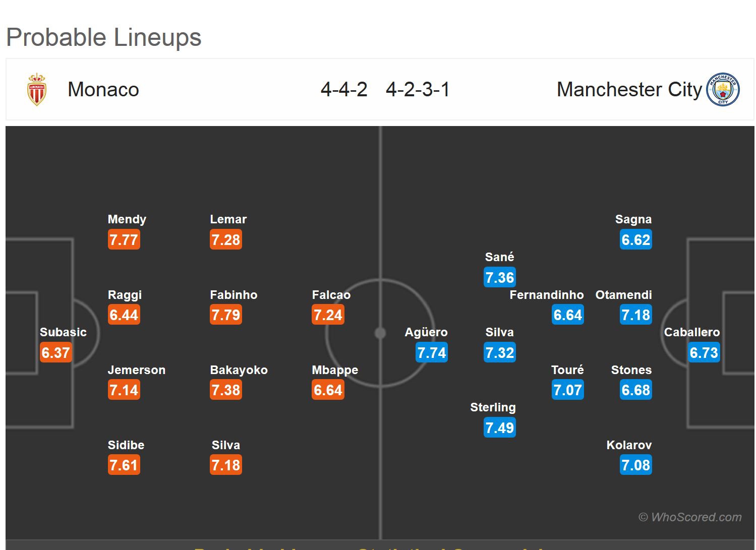Click Sané's 7.36 rating badge
Screen dimensions: 756x550
499,278
